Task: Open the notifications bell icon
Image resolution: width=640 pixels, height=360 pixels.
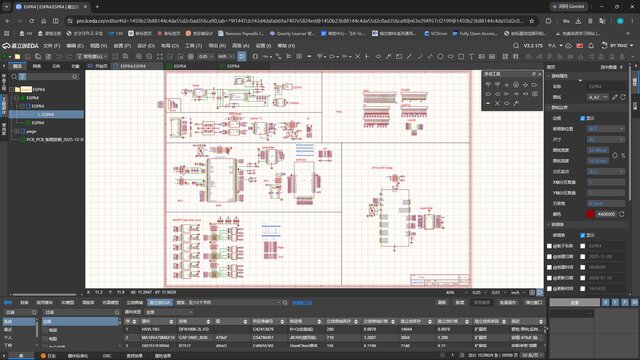Action: coord(591,46)
